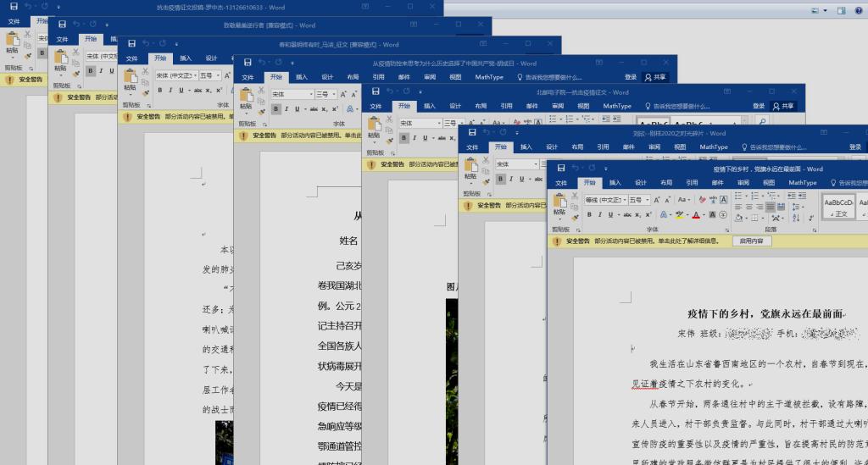The height and width of the screenshot is (465, 868).
Task: Toggle bold in 从疫情防控 window
Action: (x=275, y=109)
